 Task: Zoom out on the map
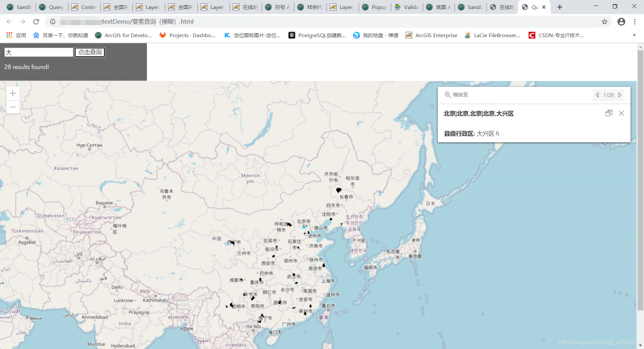point(13,107)
